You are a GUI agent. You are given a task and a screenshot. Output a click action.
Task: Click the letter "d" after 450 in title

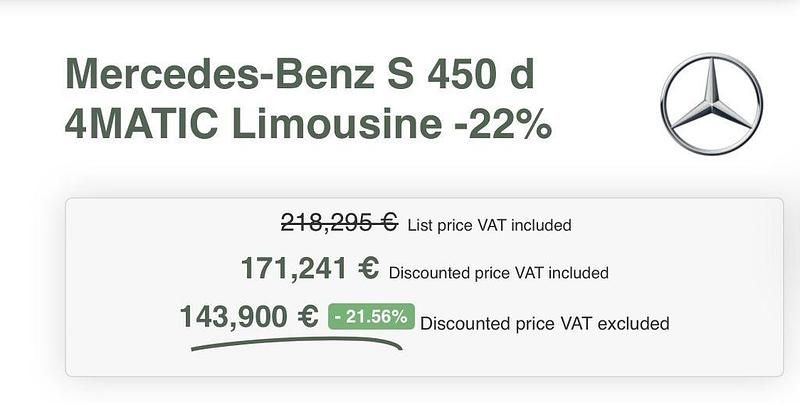click(x=535, y=74)
